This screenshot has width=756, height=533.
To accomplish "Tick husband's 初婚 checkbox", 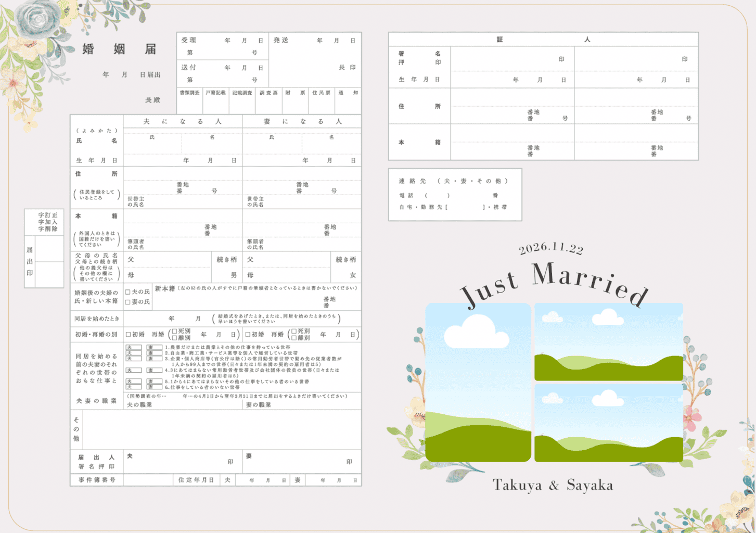I will (129, 335).
